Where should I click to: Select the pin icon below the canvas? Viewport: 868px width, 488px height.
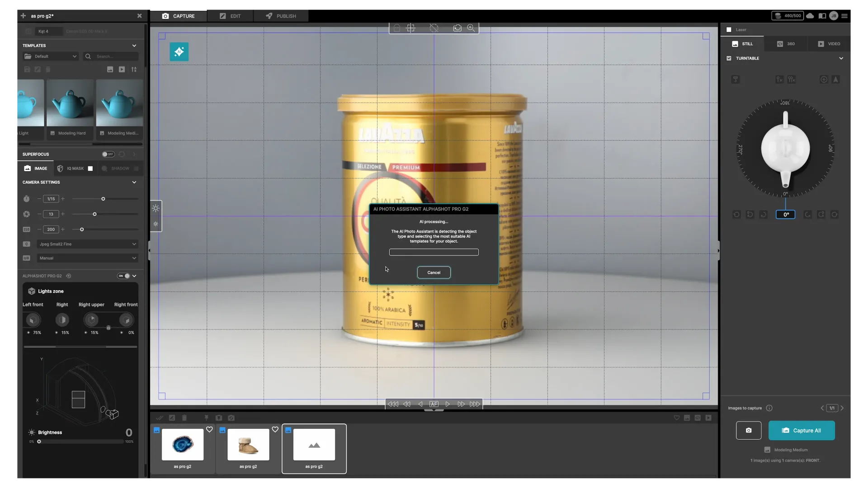[x=207, y=418]
